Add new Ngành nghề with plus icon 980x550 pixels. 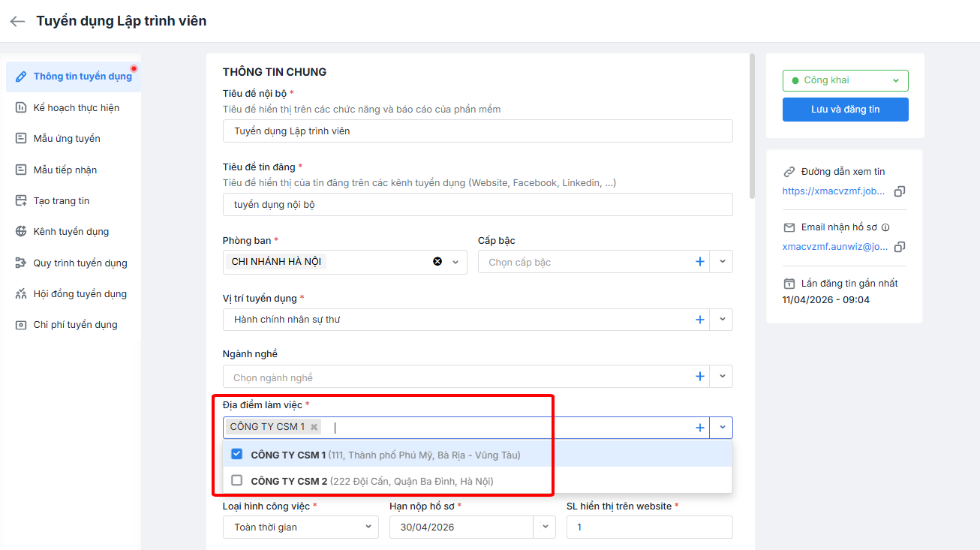(700, 377)
